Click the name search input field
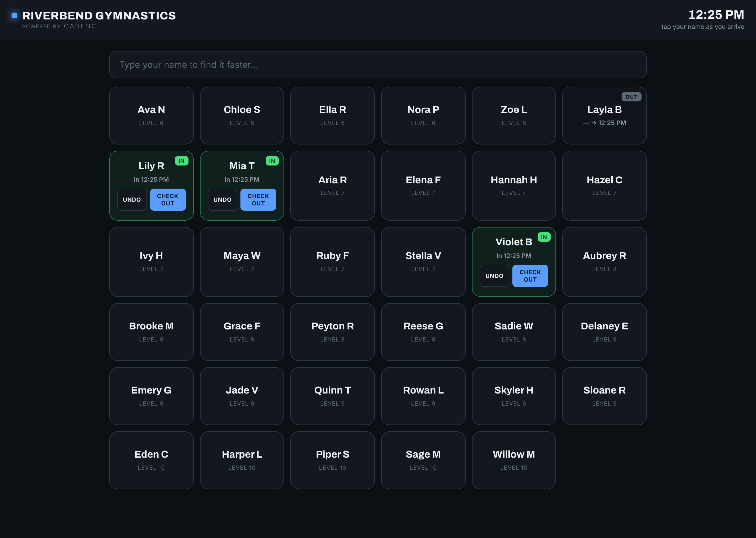The image size is (756, 538). [378, 65]
